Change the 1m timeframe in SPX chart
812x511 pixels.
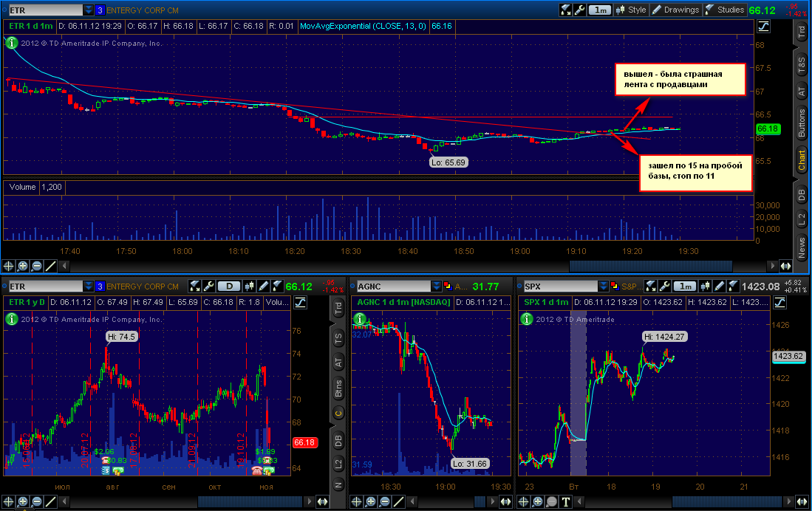(x=686, y=287)
